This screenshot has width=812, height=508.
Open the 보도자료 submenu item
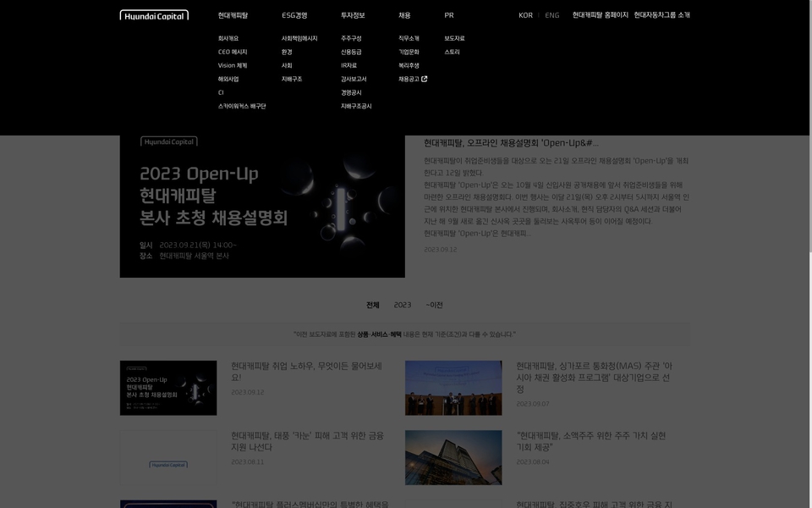454,38
